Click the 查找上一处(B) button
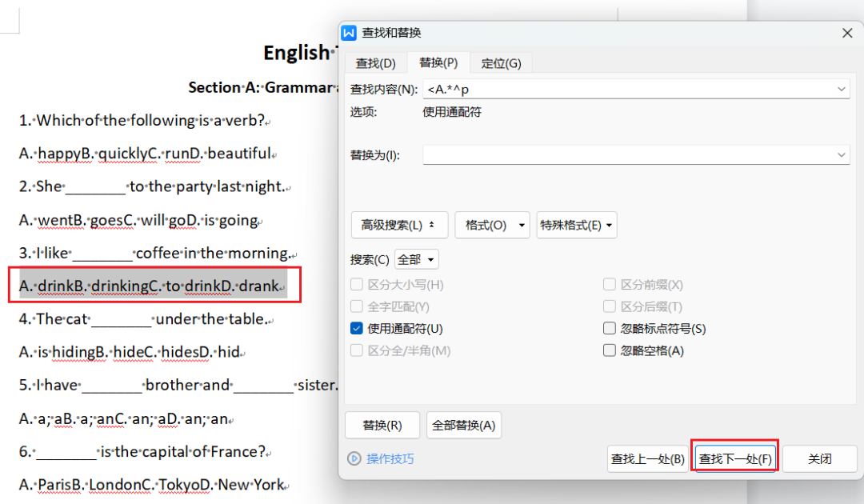The image size is (864, 504). (647, 458)
